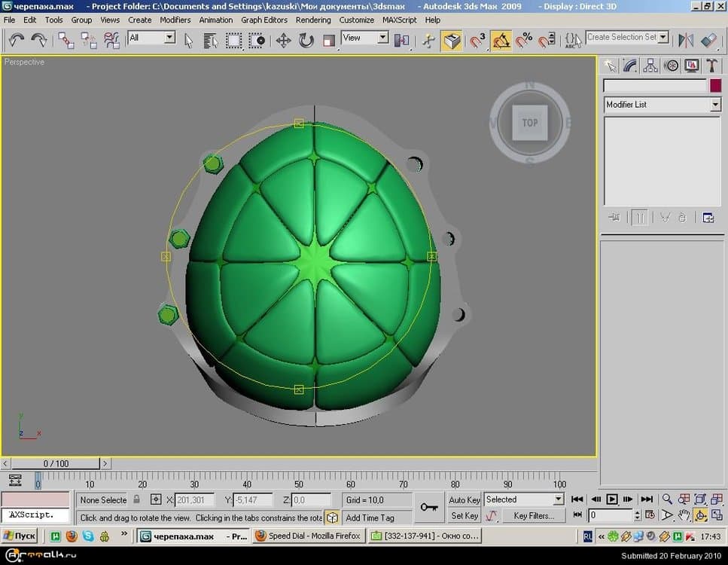Screen dimensions: 728x565
Task: Select the Move tool in toolbar
Action: coord(283,41)
